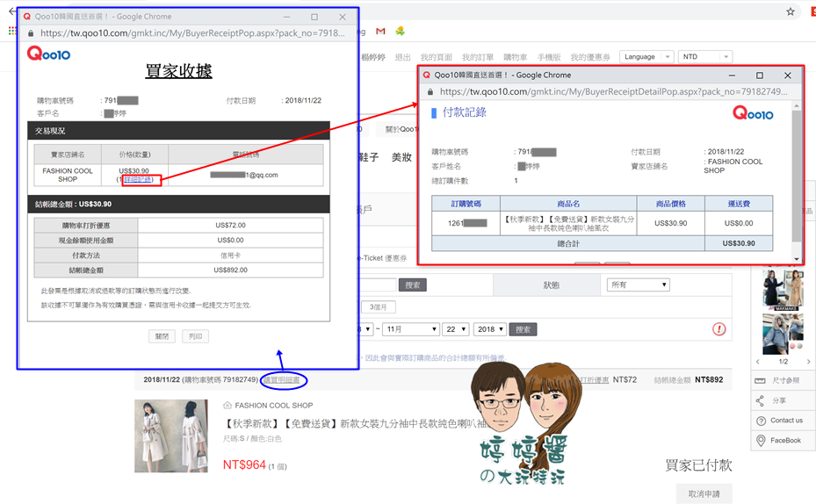Click the 搜索 button after the 2018 dropdown
The image size is (816, 504).
pyautogui.click(x=523, y=329)
